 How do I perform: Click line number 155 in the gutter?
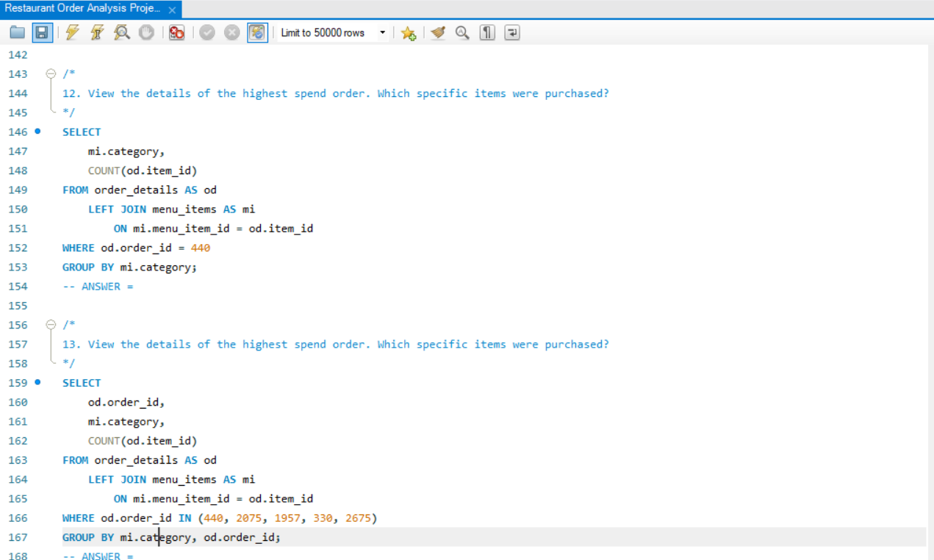coord(18,306)
